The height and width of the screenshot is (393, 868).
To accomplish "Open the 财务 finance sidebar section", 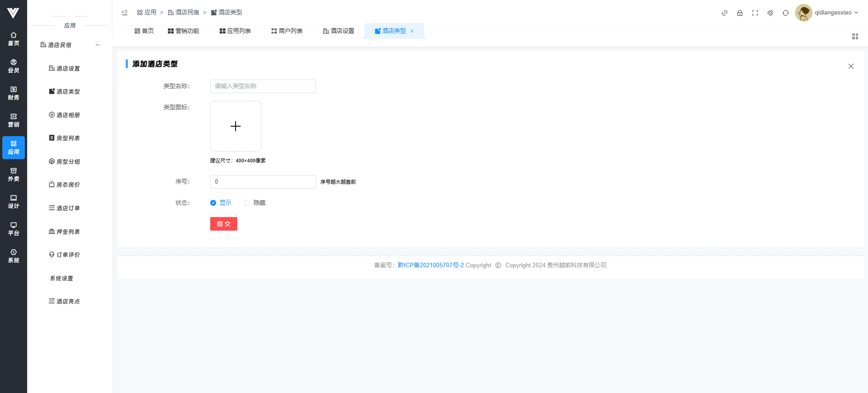I will point(14,93).
